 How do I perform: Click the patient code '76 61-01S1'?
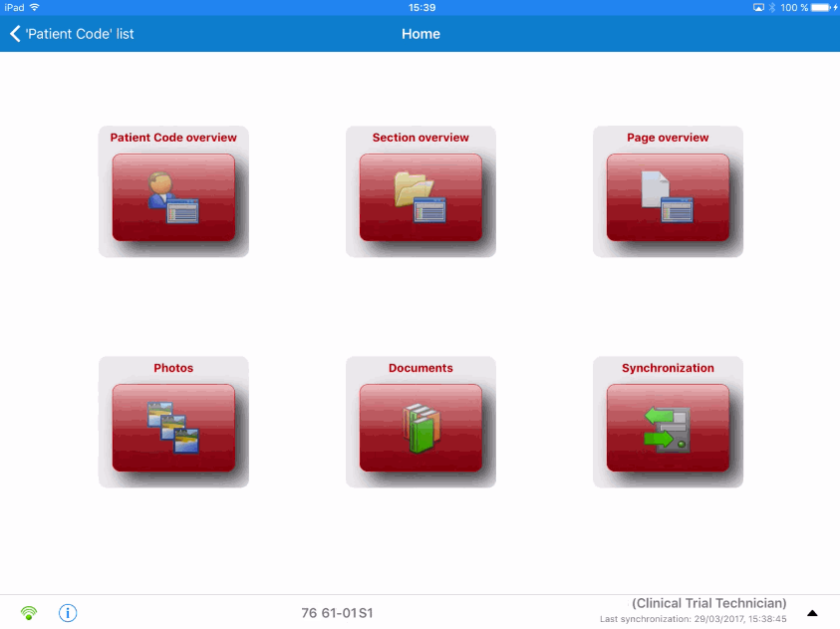tap(337, 613)
